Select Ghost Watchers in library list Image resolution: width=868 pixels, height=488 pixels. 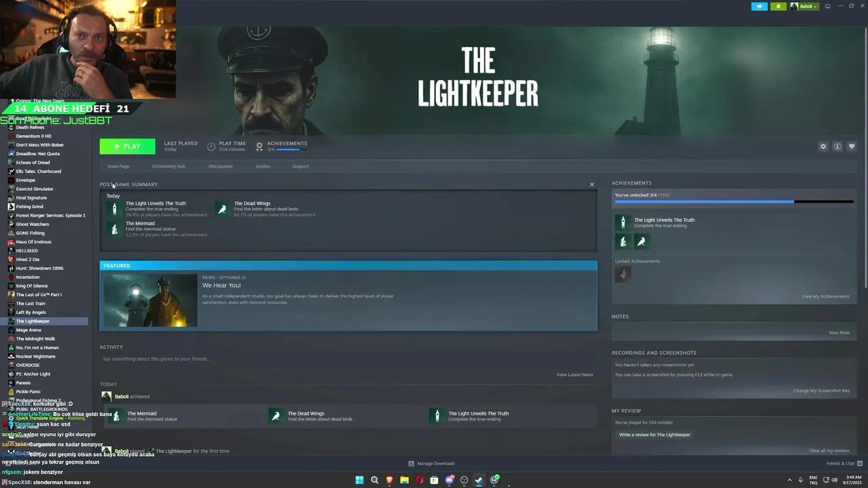coord(33,224)
